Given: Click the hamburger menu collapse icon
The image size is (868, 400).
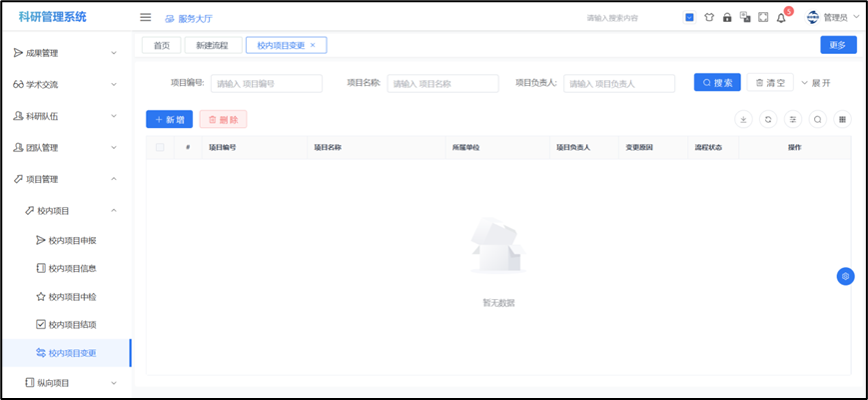Looking at the screenshot, I should (x=146, y=18).
